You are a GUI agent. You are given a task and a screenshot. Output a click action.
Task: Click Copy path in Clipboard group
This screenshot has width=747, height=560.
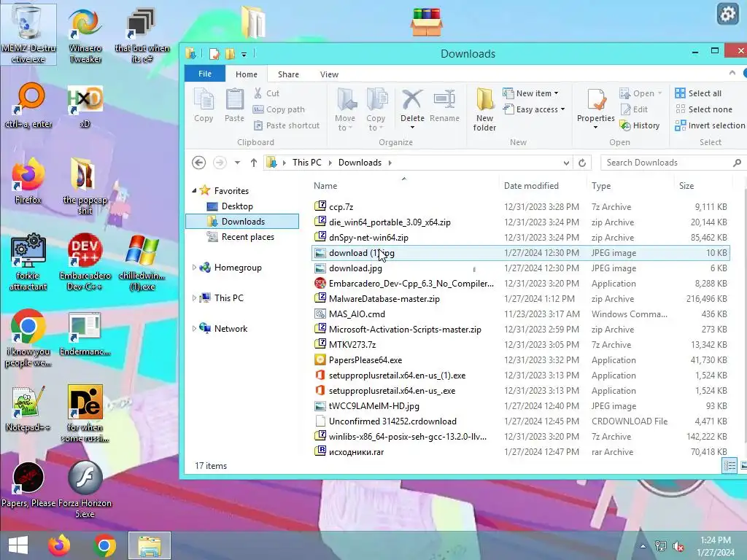pos(279,109)
